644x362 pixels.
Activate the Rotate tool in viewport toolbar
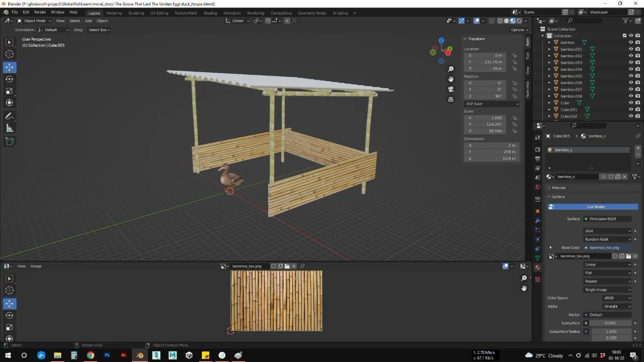coord(10,79)
